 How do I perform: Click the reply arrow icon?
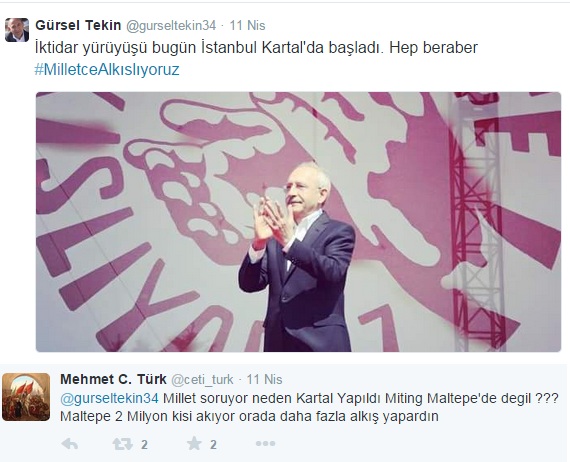69,444
